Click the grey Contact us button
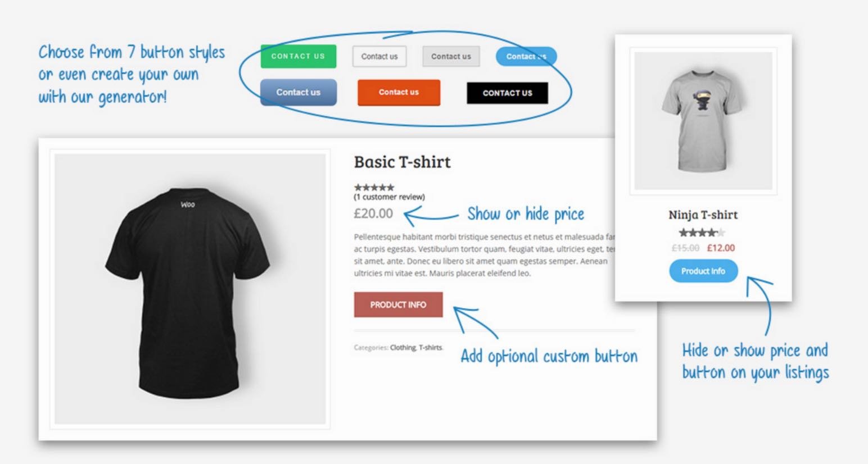Screen dimensions: 868x464 pos(451,57)
